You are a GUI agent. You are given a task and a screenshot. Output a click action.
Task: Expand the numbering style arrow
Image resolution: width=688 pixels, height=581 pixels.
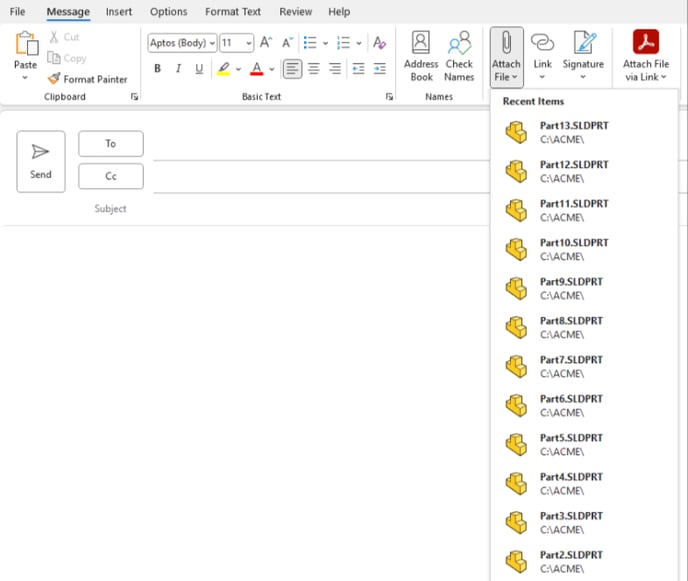click(x=358, y=43)
